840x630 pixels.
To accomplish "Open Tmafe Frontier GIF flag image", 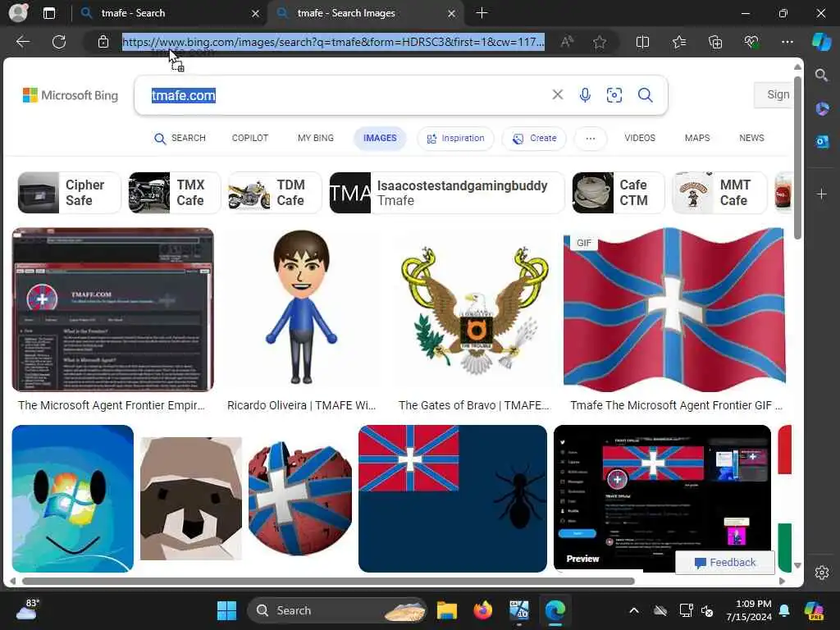I will tap(674, 309).
